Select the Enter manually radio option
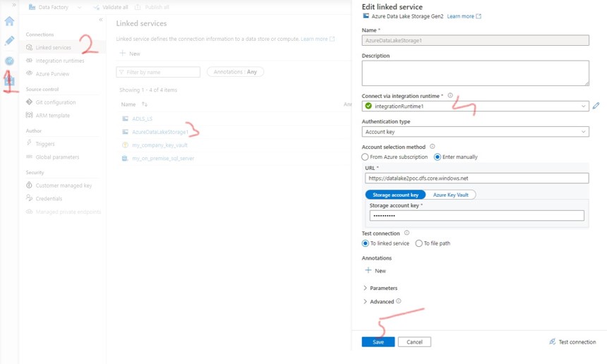 [x=438, y=157]
